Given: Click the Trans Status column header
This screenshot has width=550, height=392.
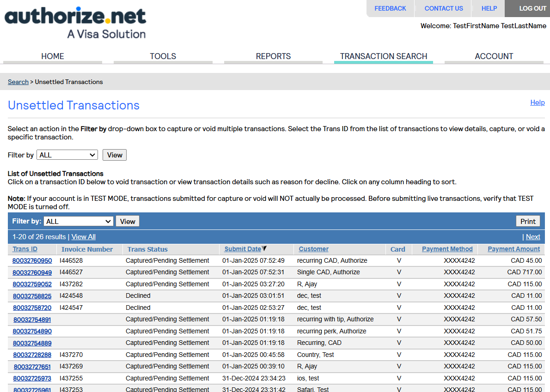Looking at the screenshot, I should coord(147,249).
